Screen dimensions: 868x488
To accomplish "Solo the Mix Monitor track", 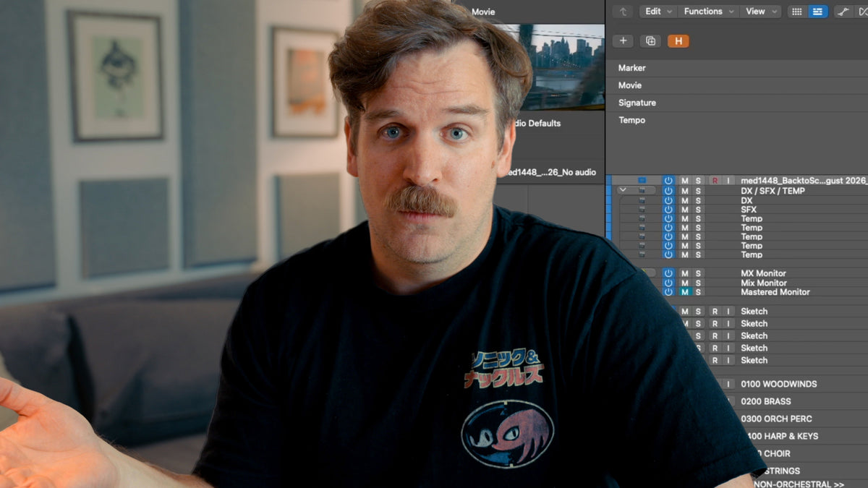I will pos(698,283).
